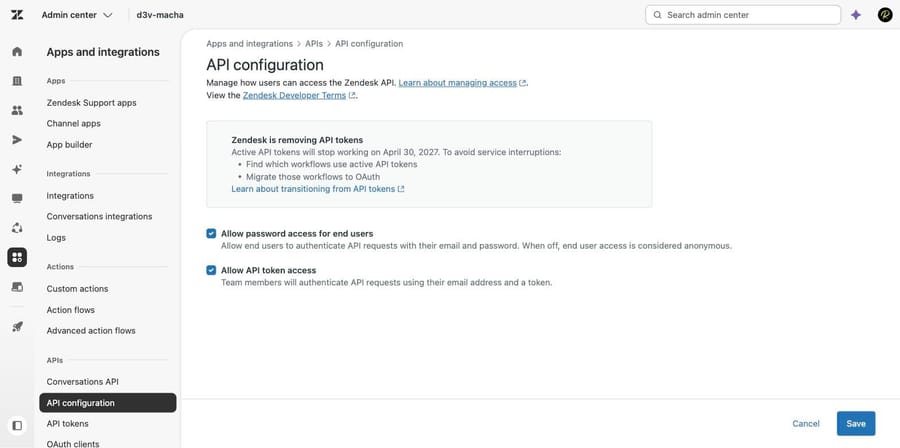This screenshot has width=900, height=448.
Task: Open the Objects and rules icon in left rail
Action: click(x=17, y=228)
